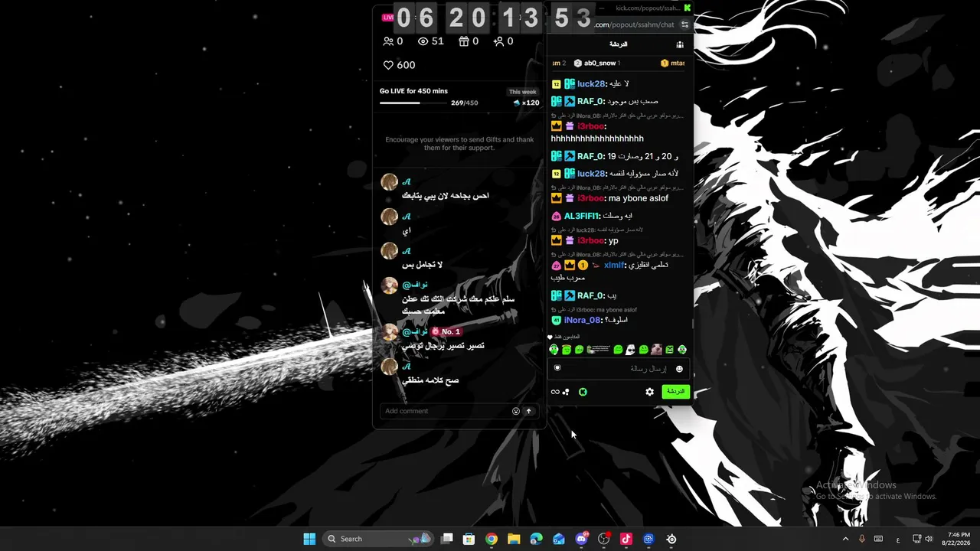Show hidden system tray icons
This screenshot has width=980, height=551.
(845, 539)
